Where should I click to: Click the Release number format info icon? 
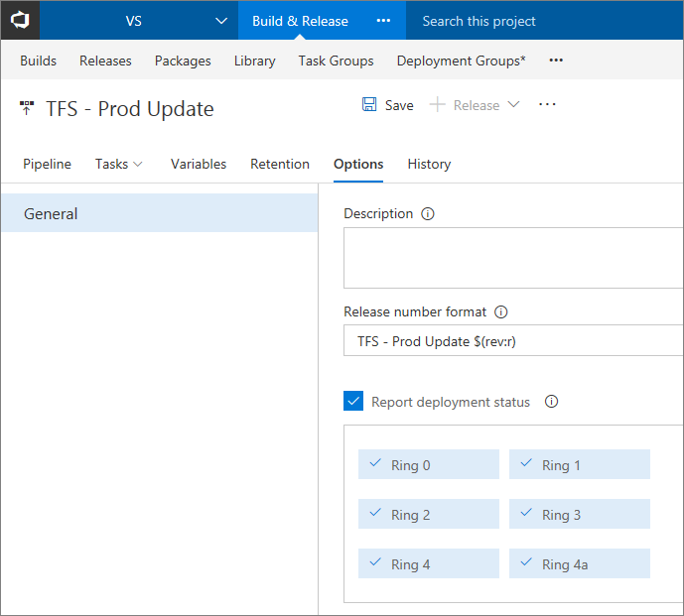501,311
